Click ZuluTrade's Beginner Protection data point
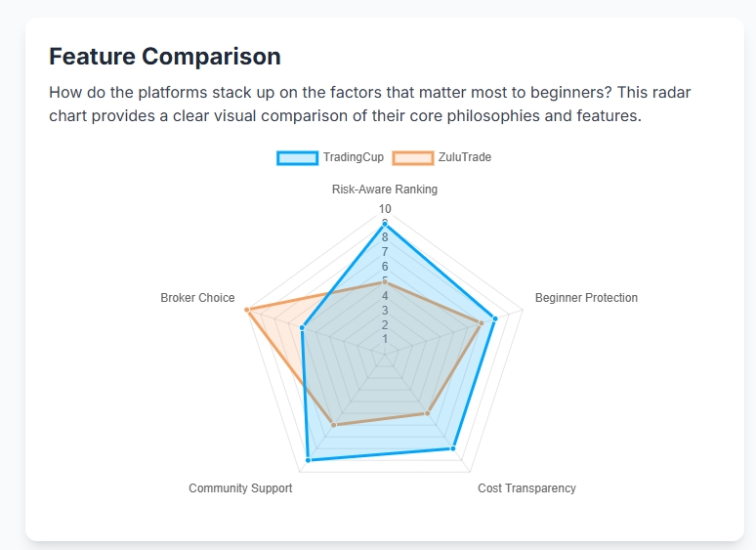 click(482, 322)
